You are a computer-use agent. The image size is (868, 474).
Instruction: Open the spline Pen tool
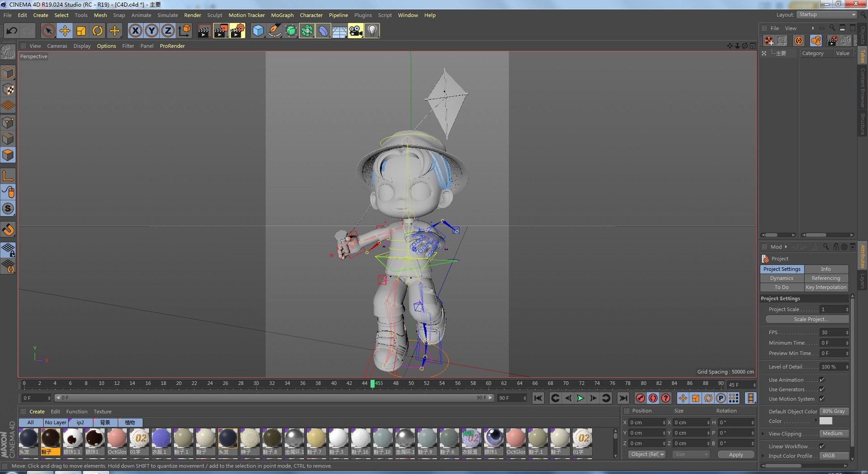(274, 31)
